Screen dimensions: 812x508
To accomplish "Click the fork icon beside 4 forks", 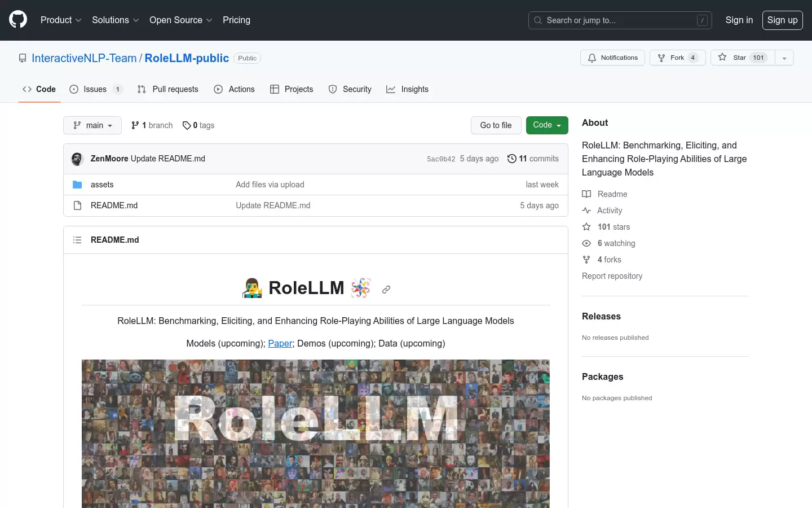I will [x=586, y=260].
